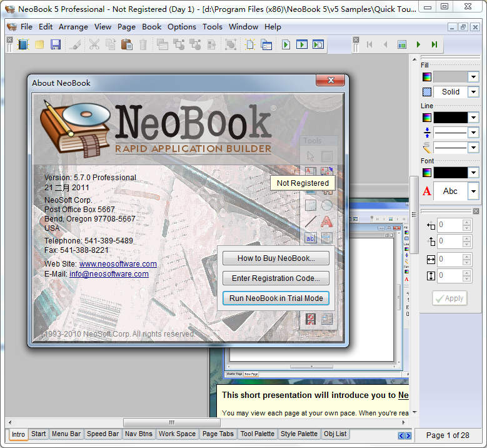Screen dimensions: 487x448
Task: Click the Paste clipboard toolbar icon
Action: pos(127,44)
